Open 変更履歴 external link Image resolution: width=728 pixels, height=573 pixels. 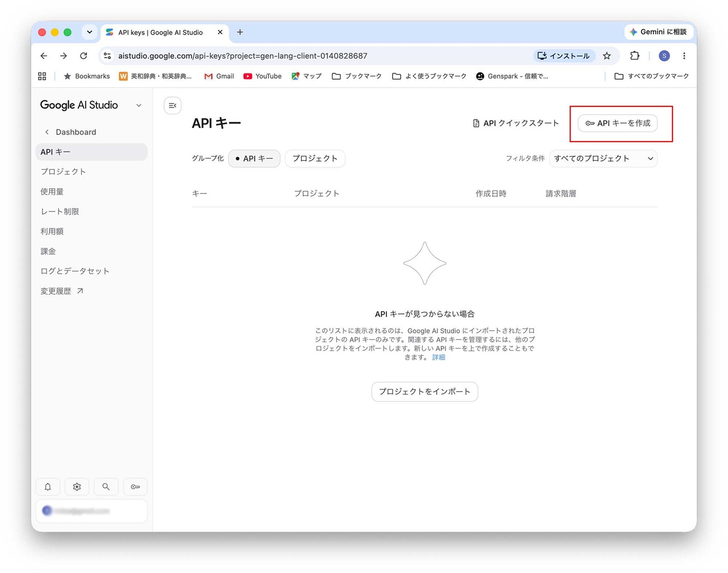[62, 291]
